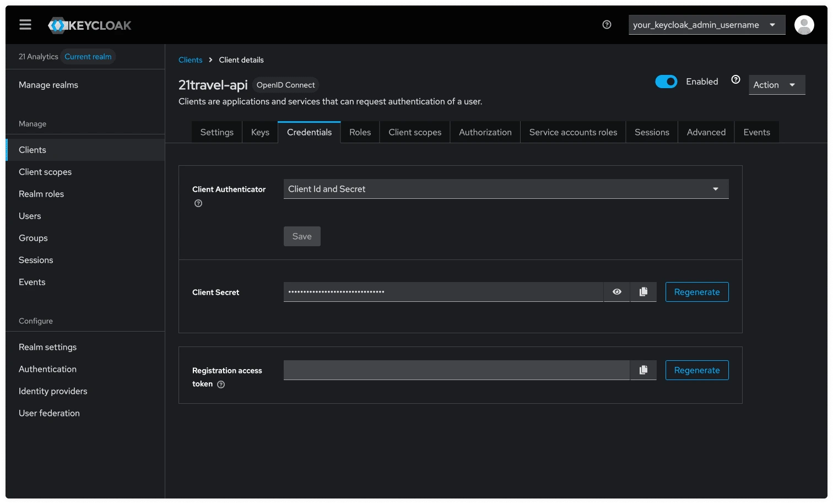Click help icon beside Registration access token

(x=221, y=384)
